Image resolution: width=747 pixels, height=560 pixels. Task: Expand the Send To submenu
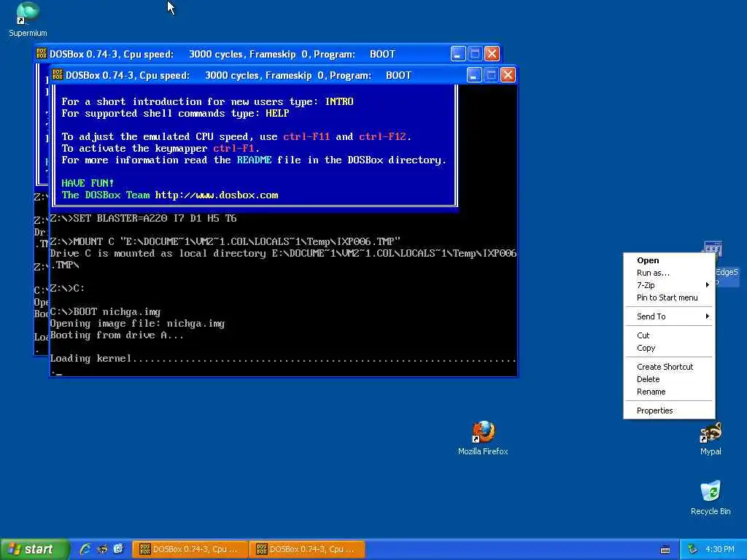click(669, 316)
